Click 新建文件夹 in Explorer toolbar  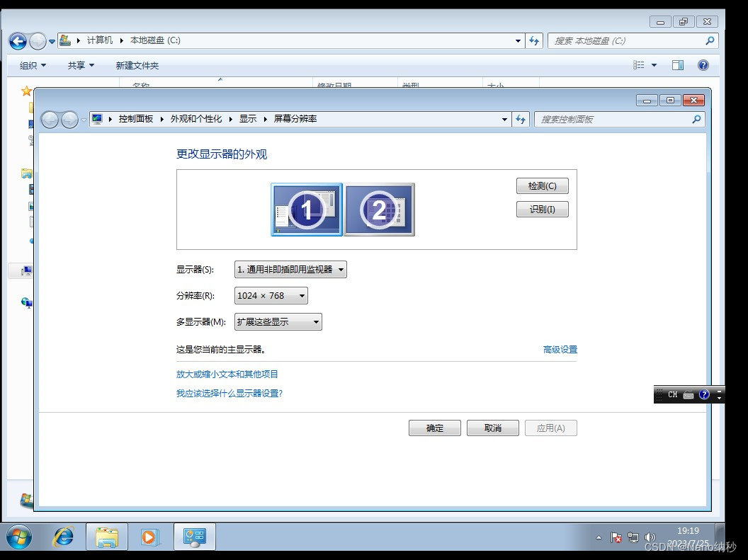point(137,65)
